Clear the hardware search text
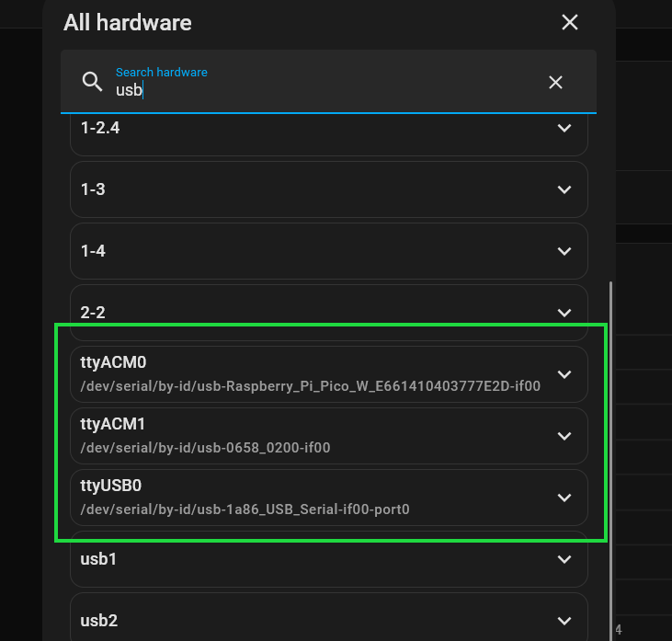The width and height of the screenshot is (672, 641). coord(555,83)
